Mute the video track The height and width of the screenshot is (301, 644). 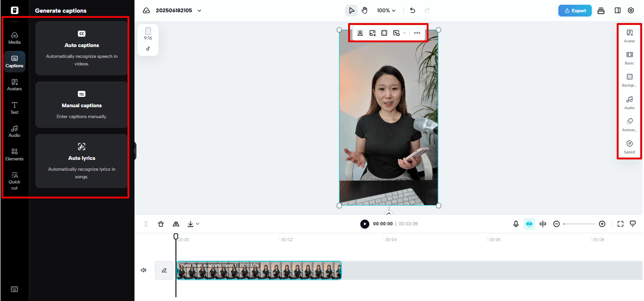pyautogui.click(x=143, y=270)
